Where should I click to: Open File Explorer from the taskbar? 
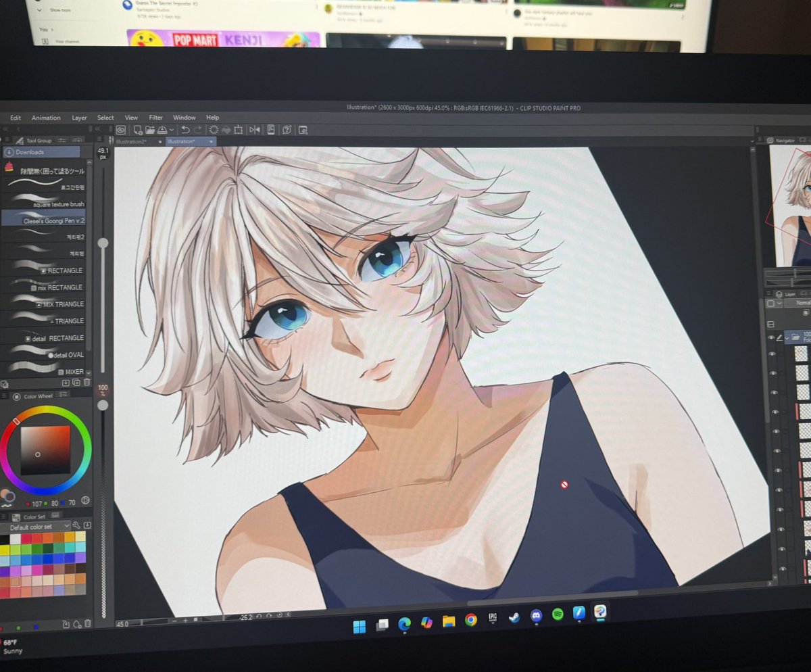click(449, 621)
